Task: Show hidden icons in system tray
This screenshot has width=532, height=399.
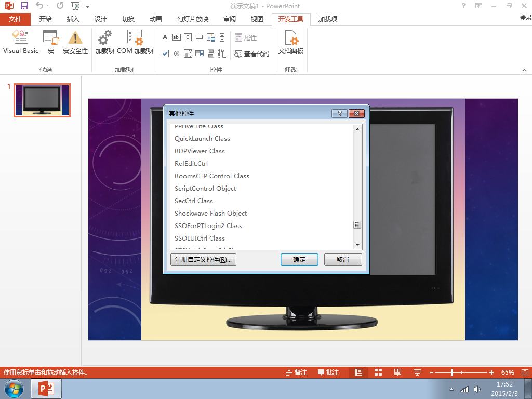Action: tap(451, 389)
